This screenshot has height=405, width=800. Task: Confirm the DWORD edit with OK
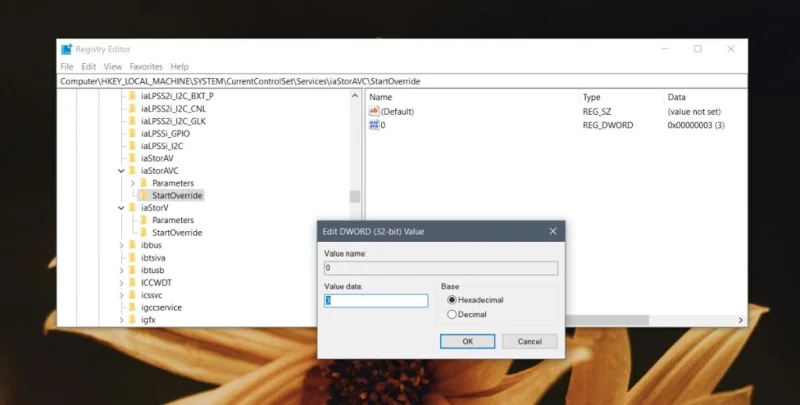467,341
